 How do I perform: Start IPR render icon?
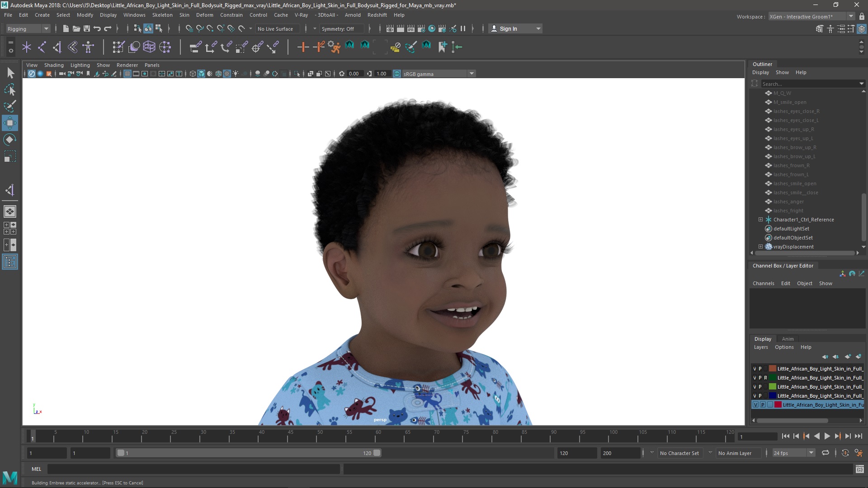pyautogui.click(x=411, y=28)
